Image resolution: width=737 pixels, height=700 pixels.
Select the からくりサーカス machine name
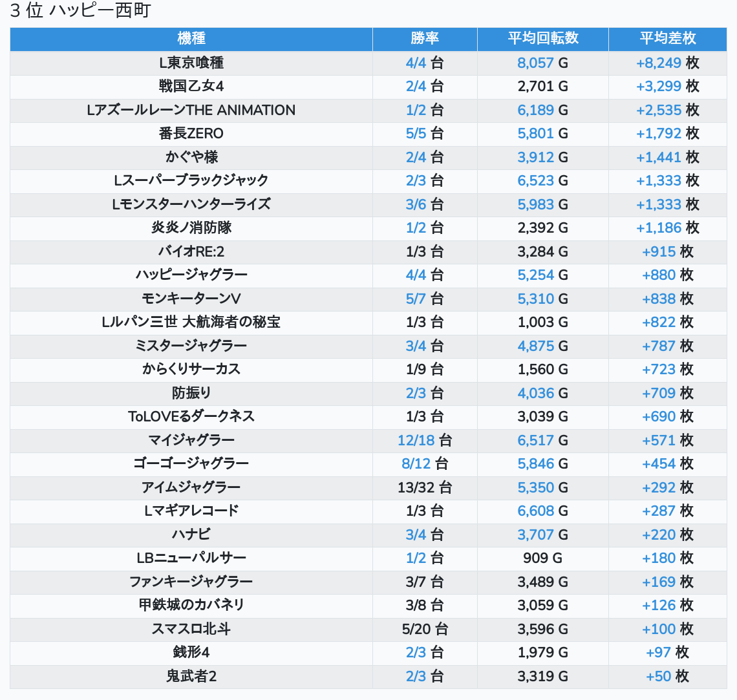[x=191, y=369]
